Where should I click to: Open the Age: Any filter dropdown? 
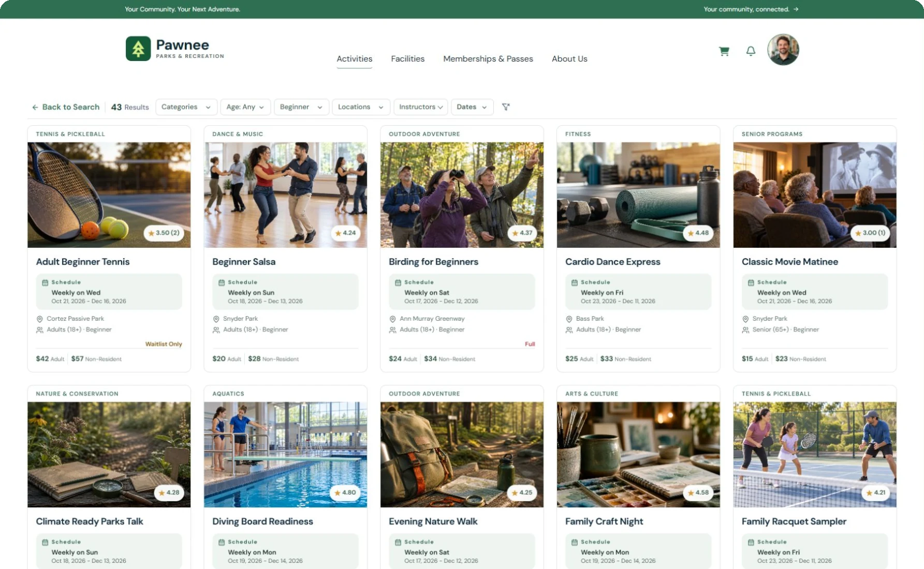pos(245,107)
